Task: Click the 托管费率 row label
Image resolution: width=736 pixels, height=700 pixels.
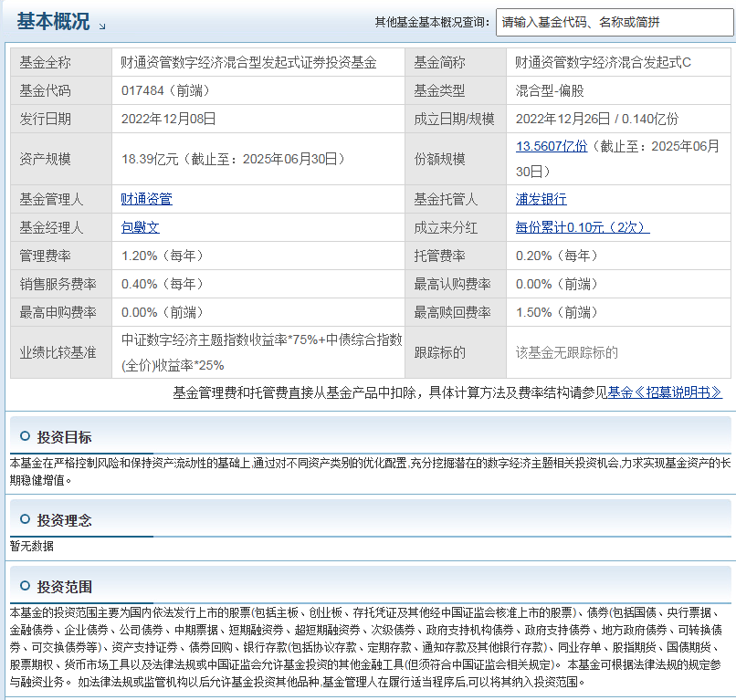Action: tap(439, 256)
